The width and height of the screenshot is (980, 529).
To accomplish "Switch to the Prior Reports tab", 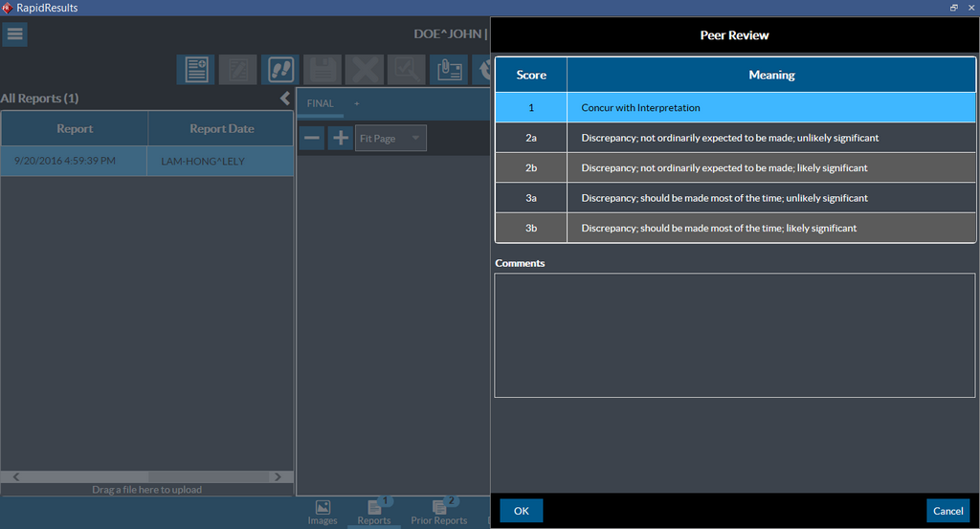I will pyautogui.click(x=439, y=512).
